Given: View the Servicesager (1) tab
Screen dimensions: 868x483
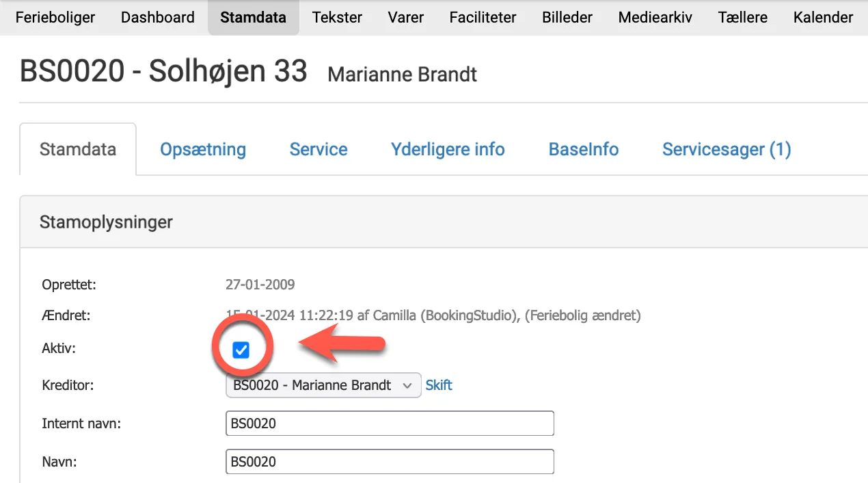Looking at the screenshot, I should coord(726,148).
